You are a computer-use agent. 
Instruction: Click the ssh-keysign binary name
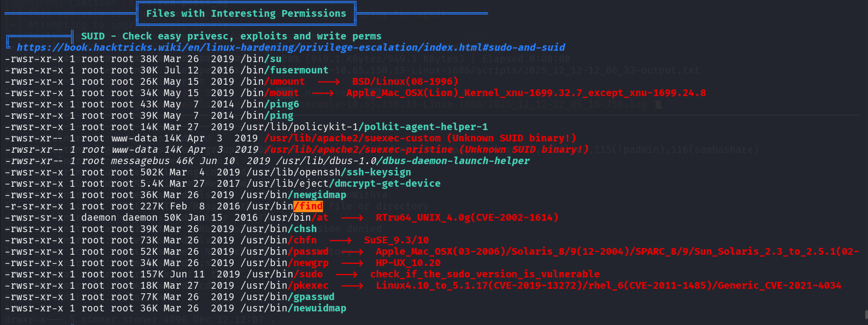click(376, 172)
